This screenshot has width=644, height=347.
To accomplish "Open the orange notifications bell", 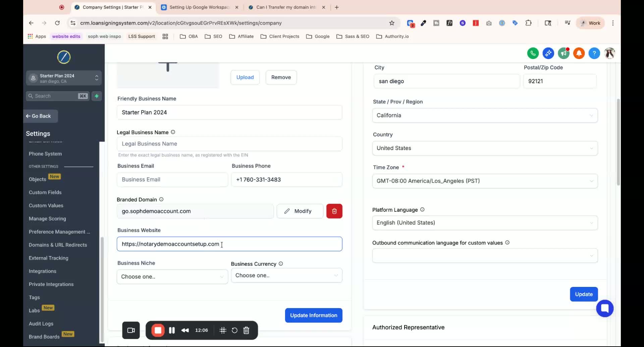I will (579, 53).
